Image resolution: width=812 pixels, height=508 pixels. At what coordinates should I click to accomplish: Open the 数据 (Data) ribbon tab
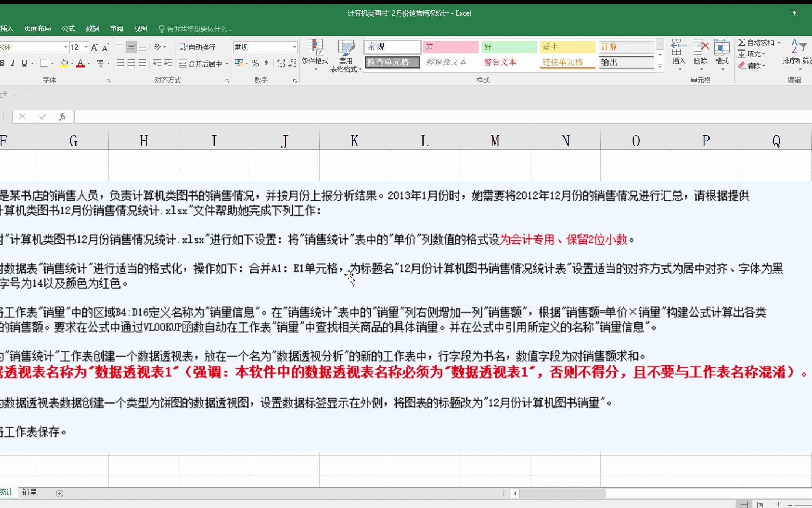[x=92, y=28]
